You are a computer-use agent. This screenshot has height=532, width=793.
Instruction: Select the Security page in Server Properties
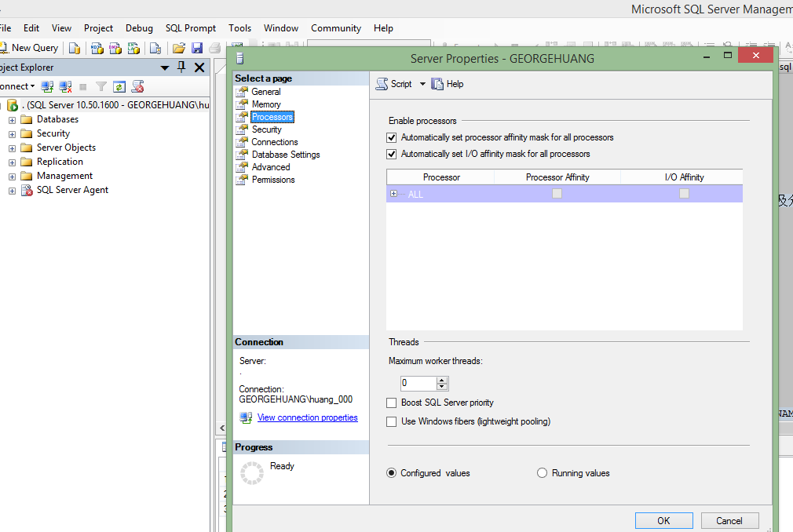click(x=266, y=129)
